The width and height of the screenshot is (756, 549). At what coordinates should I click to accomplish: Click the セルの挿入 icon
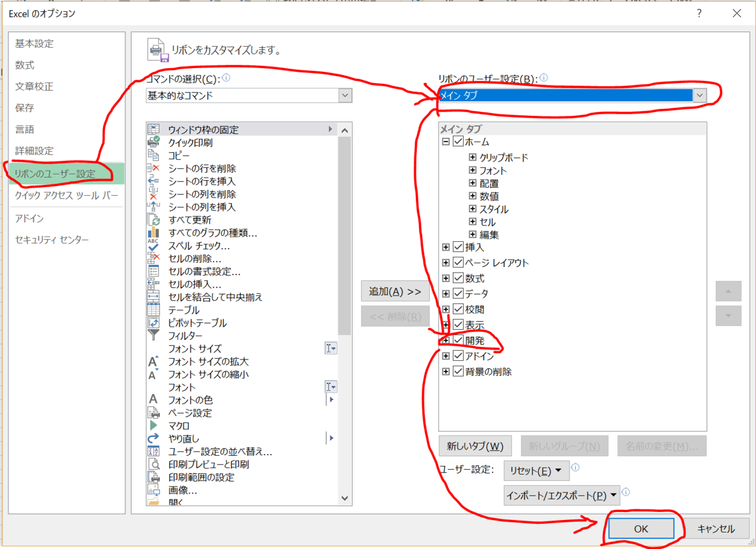pyautogui.click(x=153, y=284)
